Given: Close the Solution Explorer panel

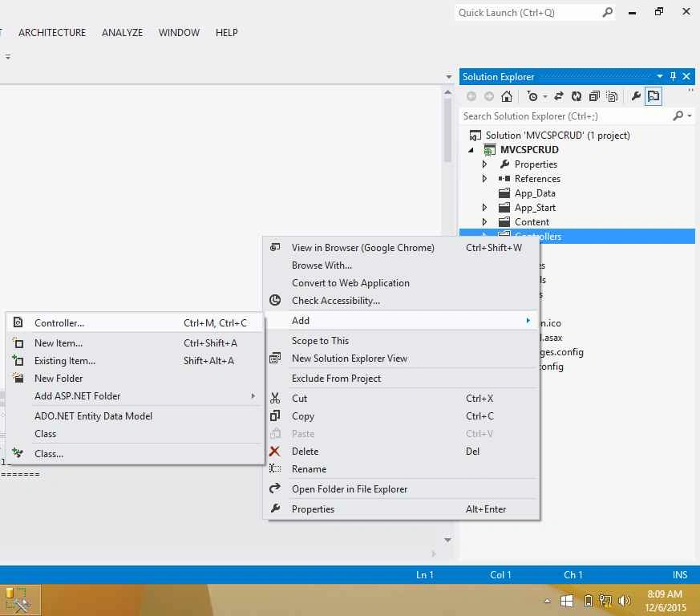Looking at the screenshot, I should point(686,76).
